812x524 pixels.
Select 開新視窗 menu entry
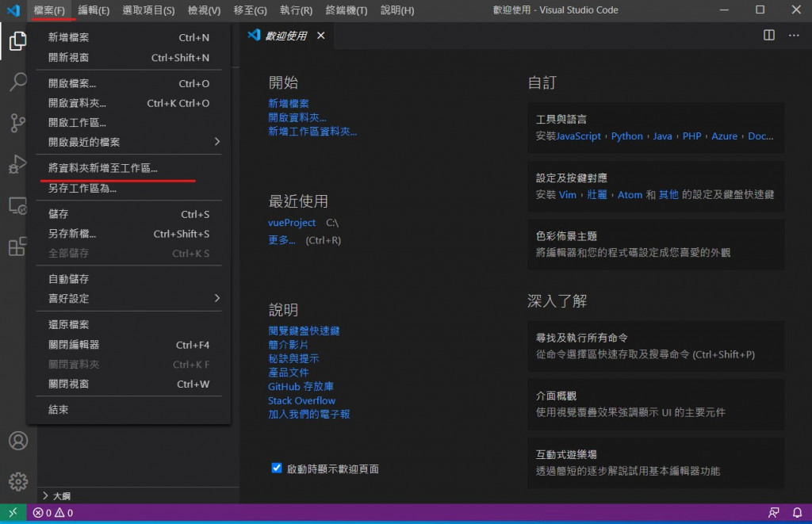(x=128, y=58)
